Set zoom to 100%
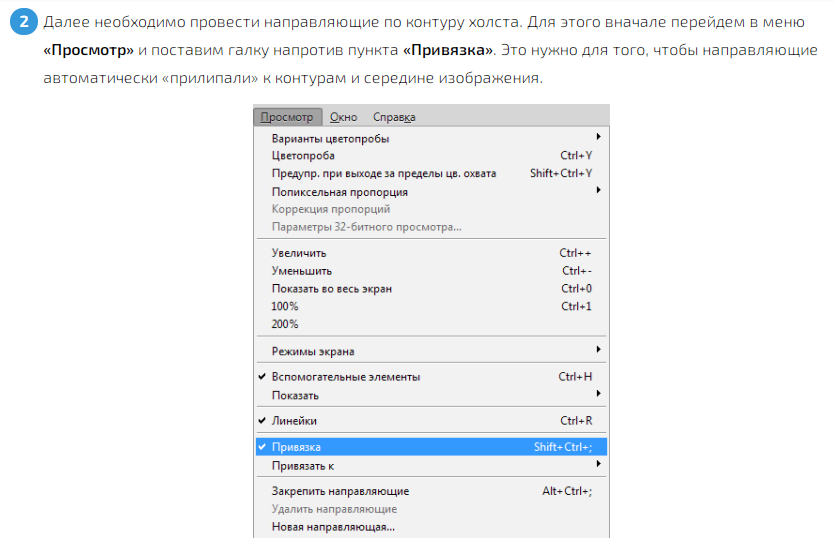Screen dimensions: 834x538 tap(284, 306)
